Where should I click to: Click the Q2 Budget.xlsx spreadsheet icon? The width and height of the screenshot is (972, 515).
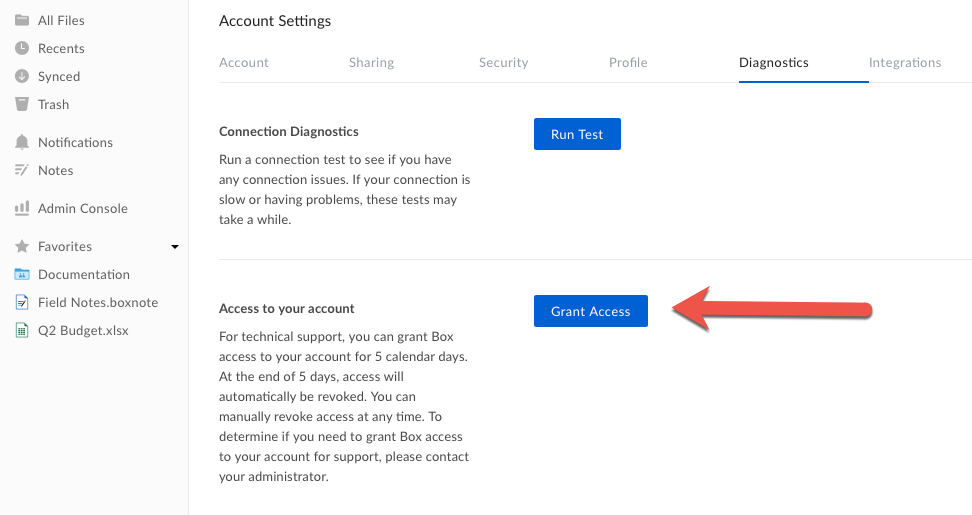[22, 330]
